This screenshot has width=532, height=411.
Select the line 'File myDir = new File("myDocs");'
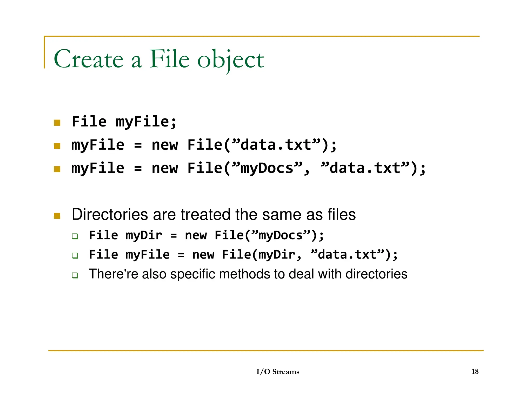[206, 235]
